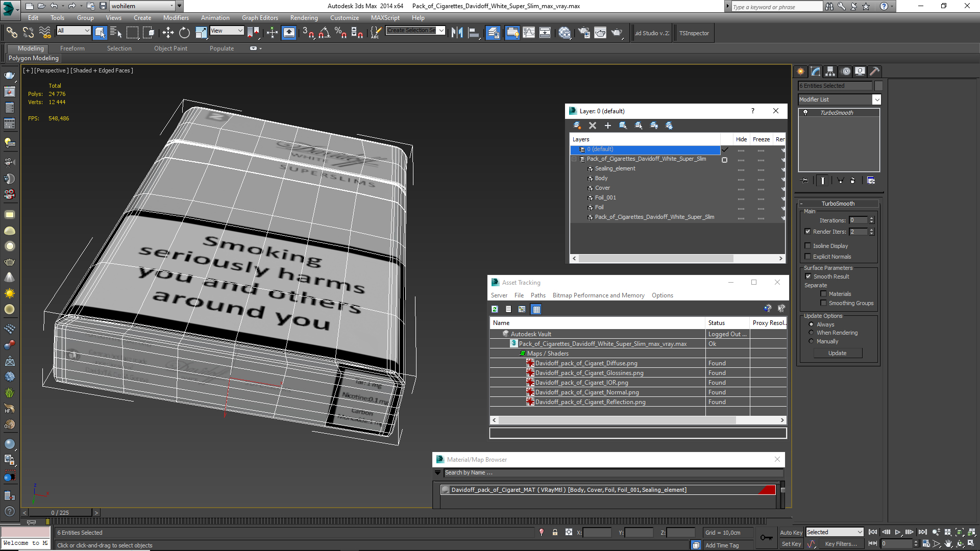Remove modifier from the stack icon

coord(853,181)
